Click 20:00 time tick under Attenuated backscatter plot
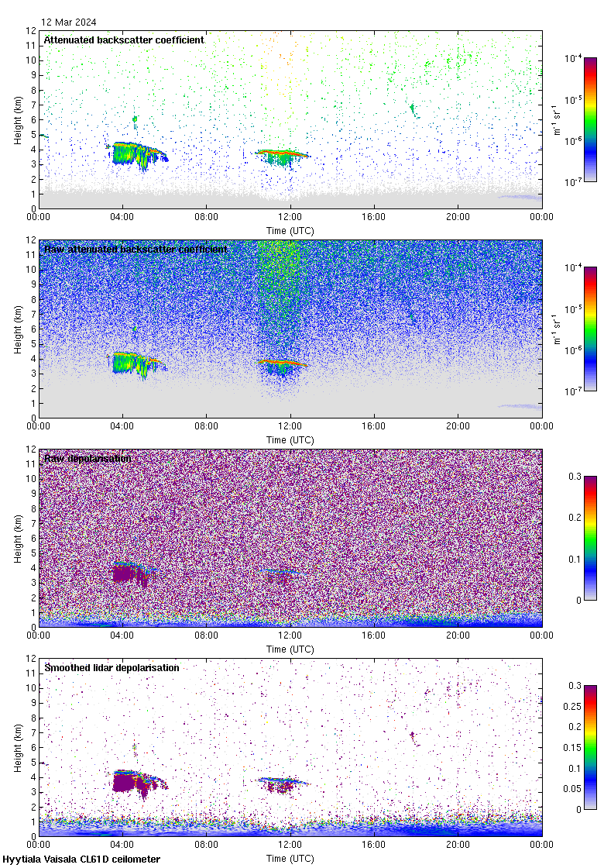 (x=458, y=217)
